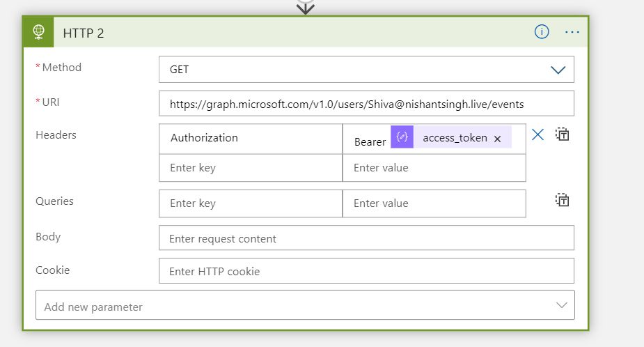Open the HTTP 2 info icon
This screenshot has width=644, height=347.
(x=542, y=31)
